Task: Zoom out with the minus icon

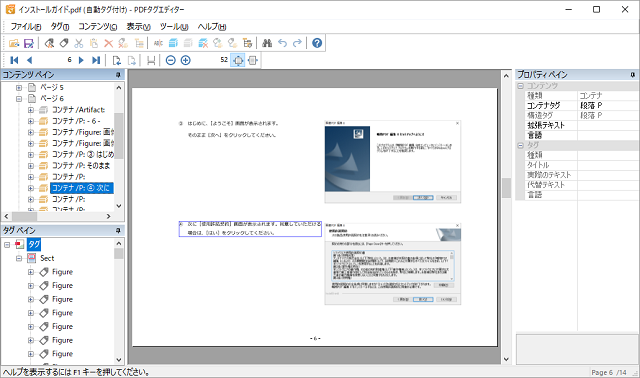Action: coord(171,60)
